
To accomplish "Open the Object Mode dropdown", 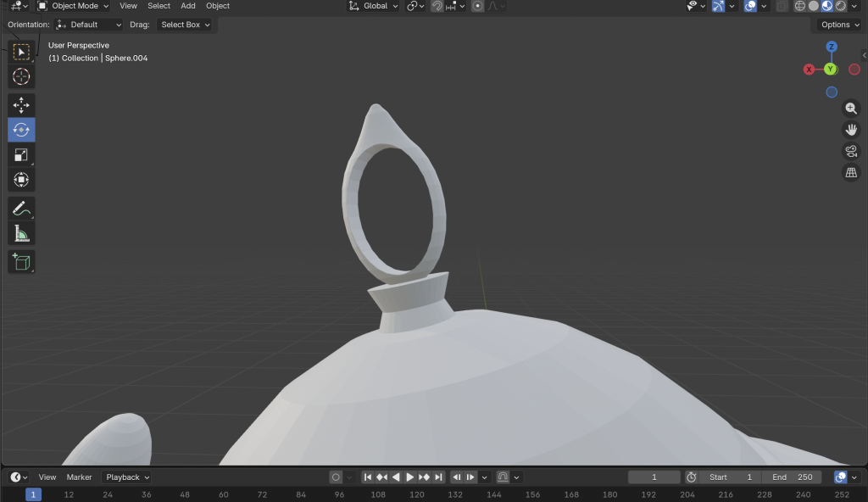I will coord(73,6).
